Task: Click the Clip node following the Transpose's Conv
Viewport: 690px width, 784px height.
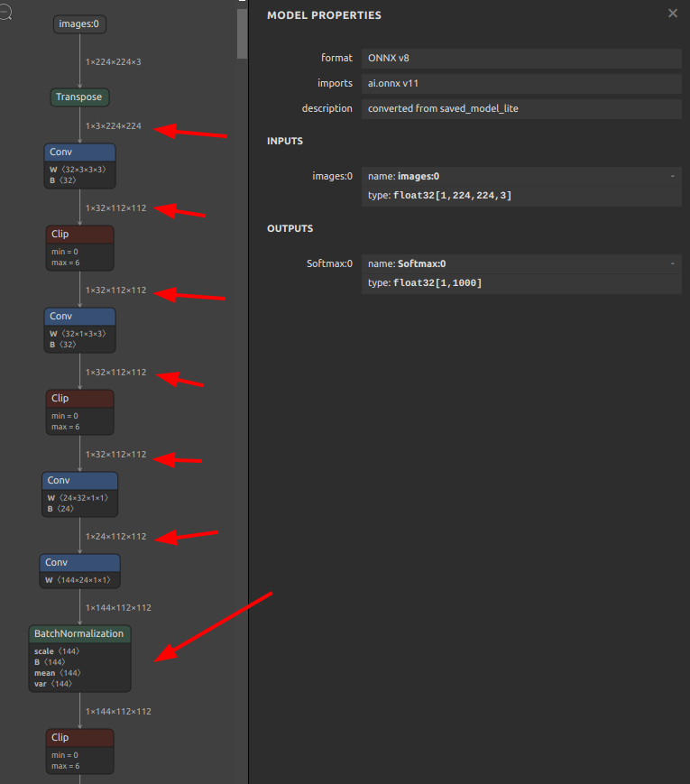Action: coord(79,235)
